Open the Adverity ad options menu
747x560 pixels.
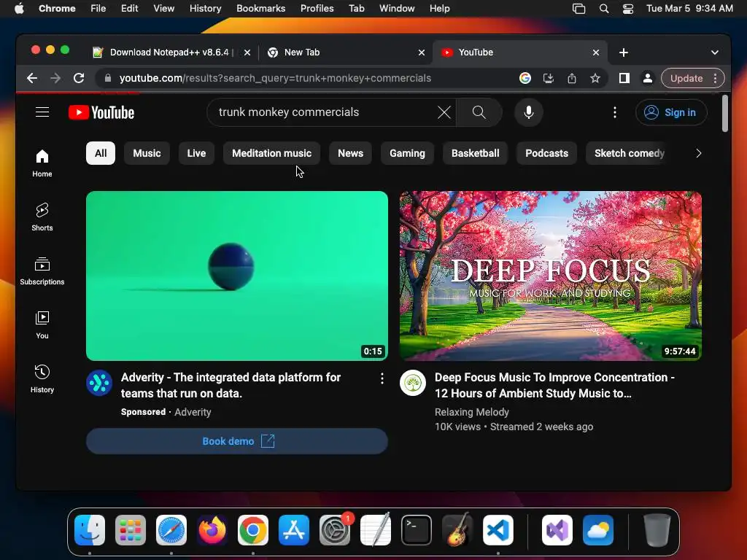click(382, 378)
